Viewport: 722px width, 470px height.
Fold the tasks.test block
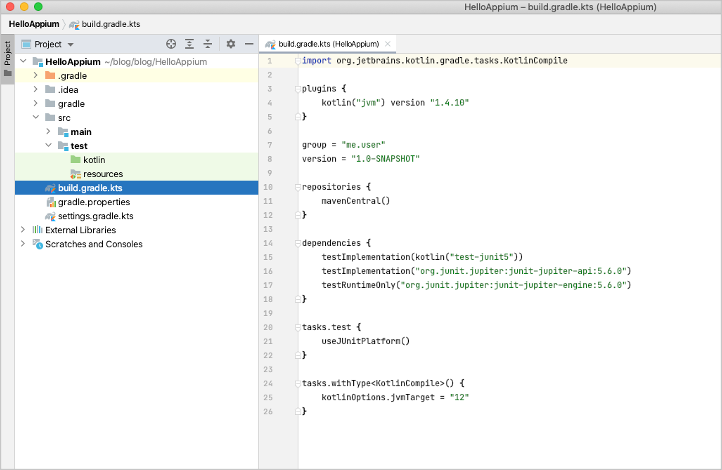click(x=298, y=327)
